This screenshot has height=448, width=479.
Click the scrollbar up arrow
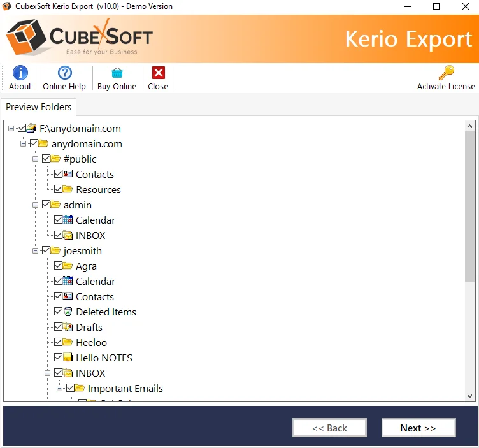pyautogui.click(x=470, y=126)
